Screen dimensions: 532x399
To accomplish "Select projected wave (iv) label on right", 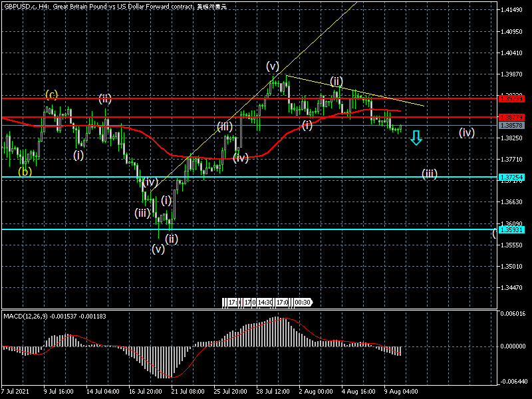I will tap(467, 132).
